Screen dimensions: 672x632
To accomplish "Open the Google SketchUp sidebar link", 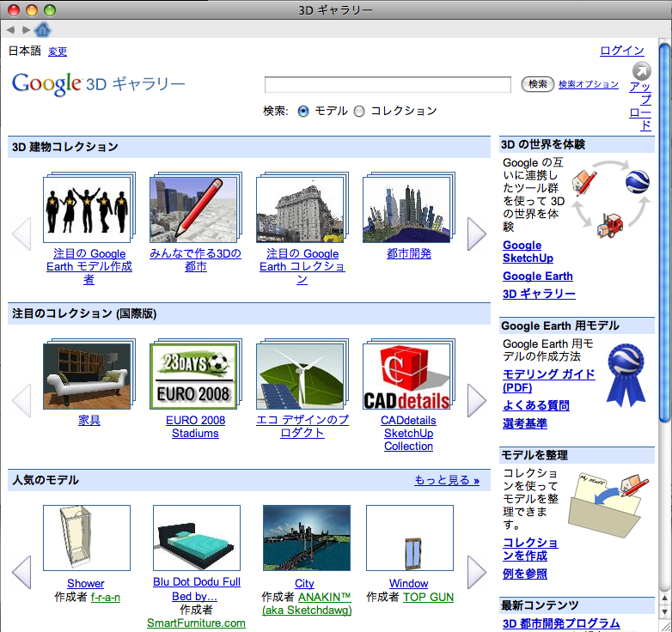I will (x=528, y=252).
